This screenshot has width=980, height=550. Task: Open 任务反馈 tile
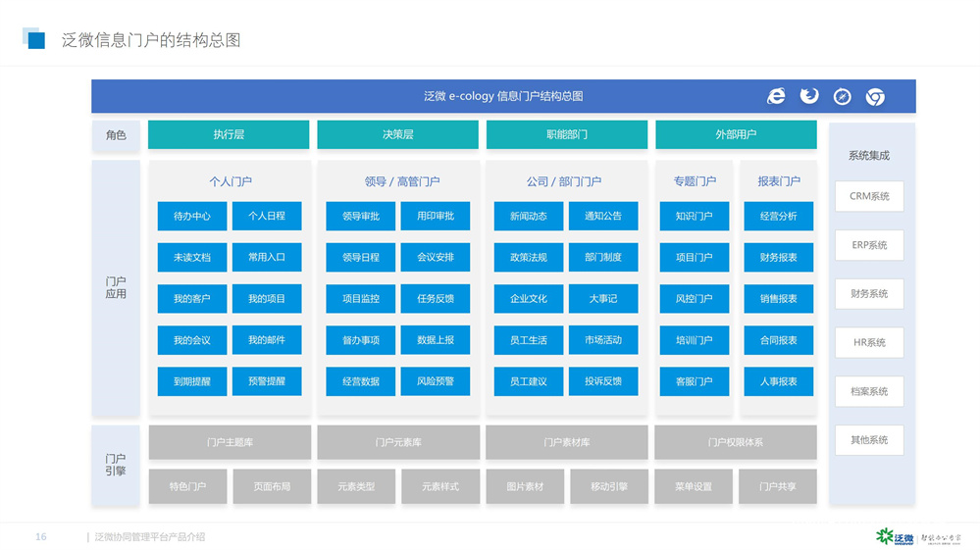(436, 298)
